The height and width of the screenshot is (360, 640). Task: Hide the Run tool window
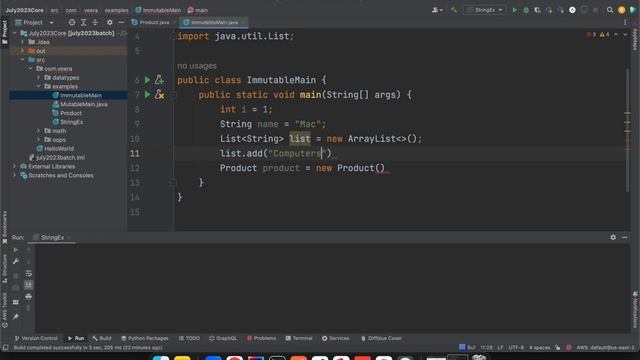pyautogui.click(x=625, y=237)
